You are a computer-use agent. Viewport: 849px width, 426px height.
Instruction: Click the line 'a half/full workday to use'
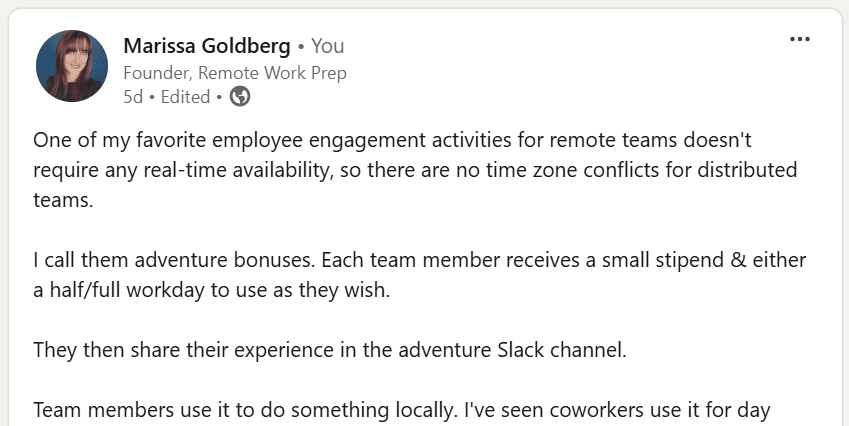(x=212, y=290)
